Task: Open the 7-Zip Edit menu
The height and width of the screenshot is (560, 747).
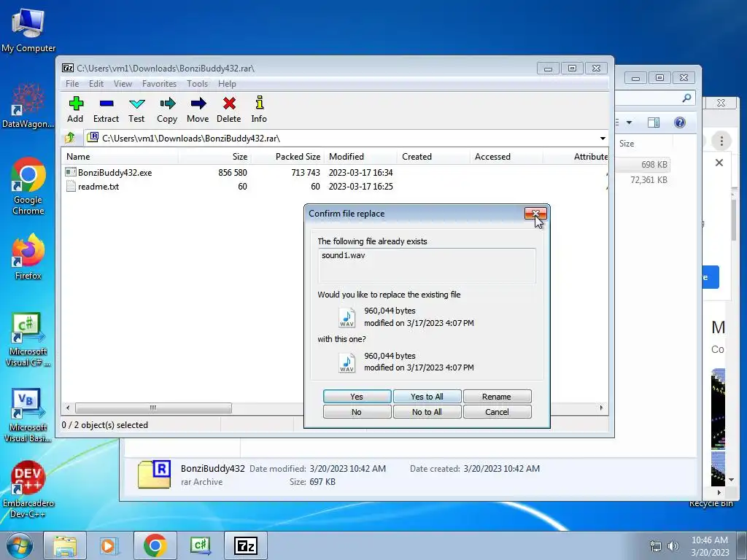Action: pos(96,84)
